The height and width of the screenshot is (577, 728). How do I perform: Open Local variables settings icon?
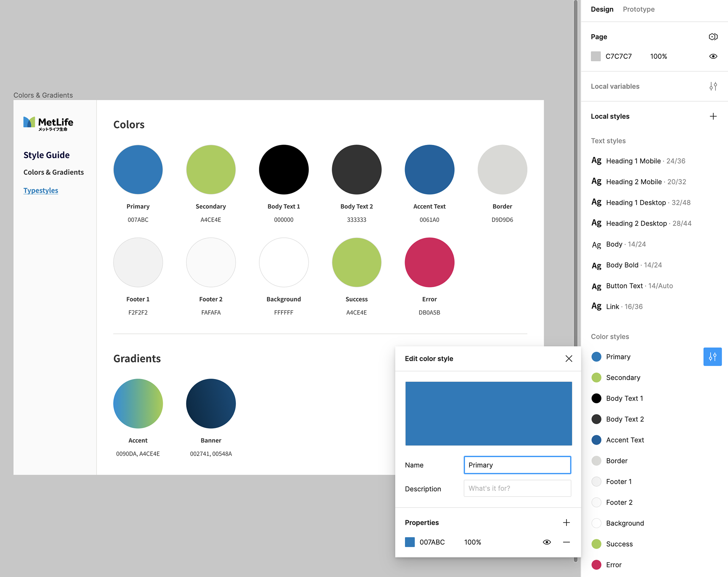click(713, 86)
